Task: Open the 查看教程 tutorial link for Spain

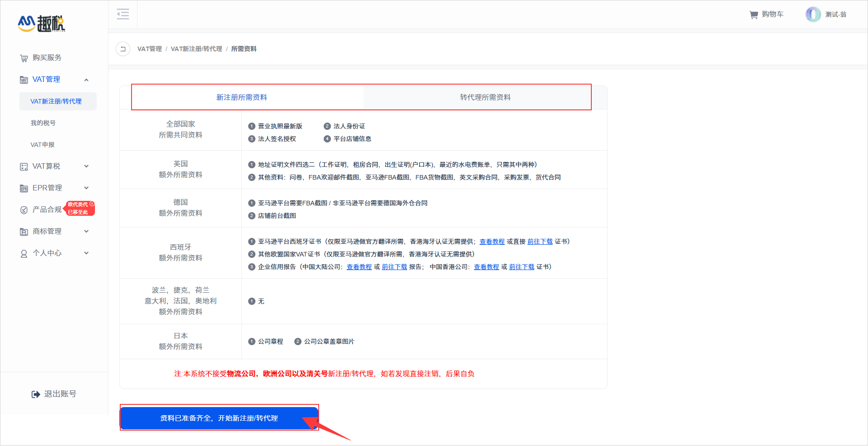Action: click(x=492, y=241)
